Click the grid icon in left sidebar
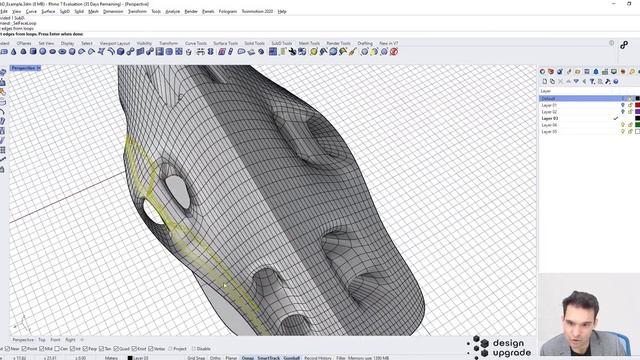 coord(2,150)
